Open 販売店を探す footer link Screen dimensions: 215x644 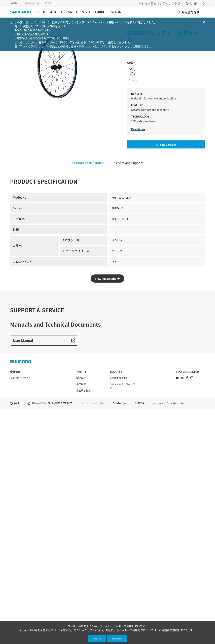pos(118,378)
